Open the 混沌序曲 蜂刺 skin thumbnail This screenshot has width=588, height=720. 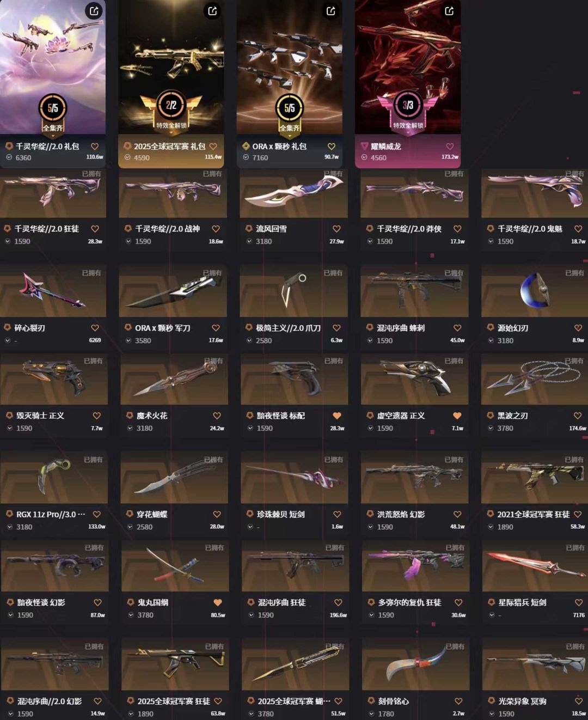(414, 292)
